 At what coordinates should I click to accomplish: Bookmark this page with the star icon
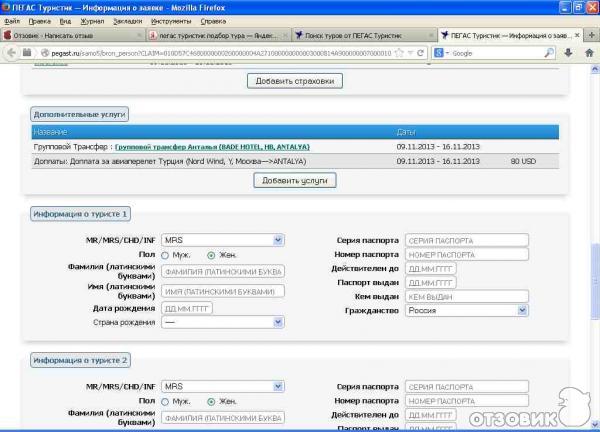tap(398, 52)
